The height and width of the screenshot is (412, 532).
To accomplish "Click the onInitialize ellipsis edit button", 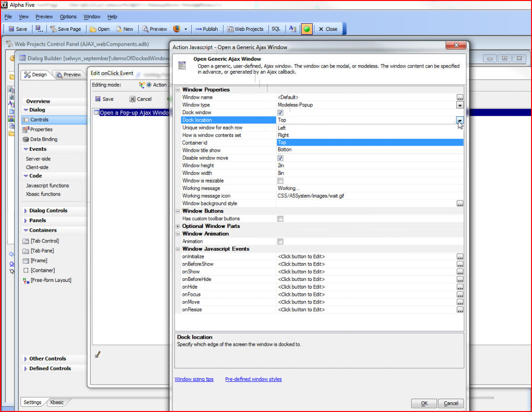I will point(460,257).
